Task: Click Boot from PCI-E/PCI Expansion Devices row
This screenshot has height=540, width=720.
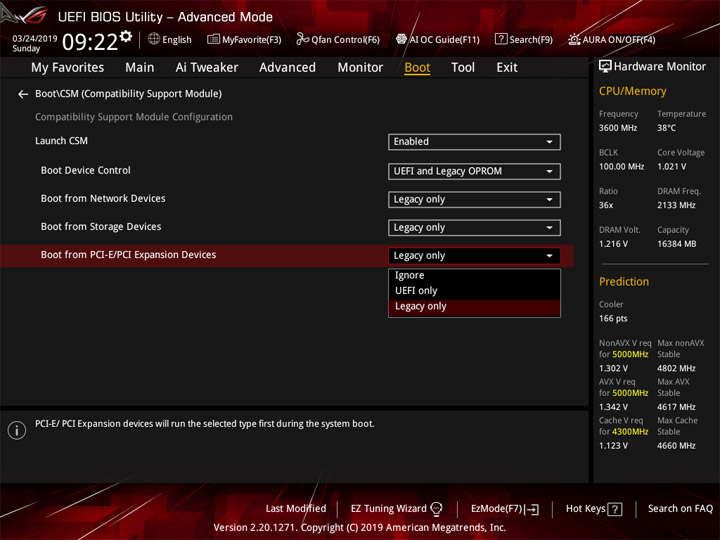Action: click(x=287, y=256)
